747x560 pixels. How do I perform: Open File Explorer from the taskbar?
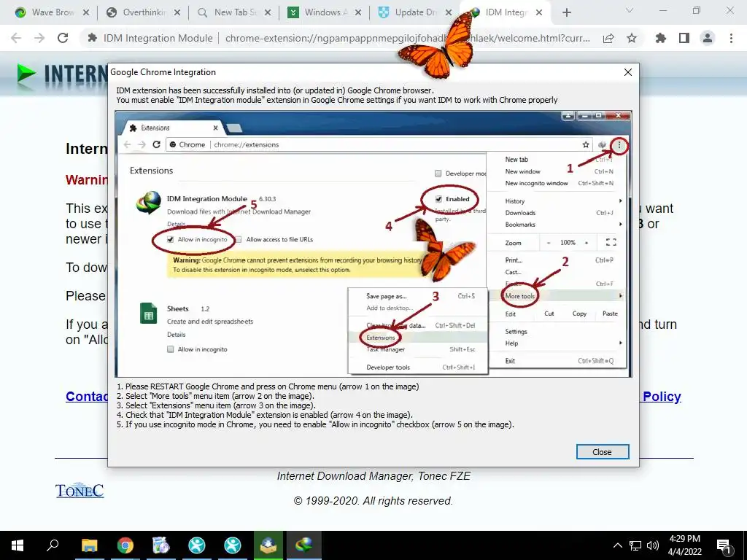click(x=89, y=545)
